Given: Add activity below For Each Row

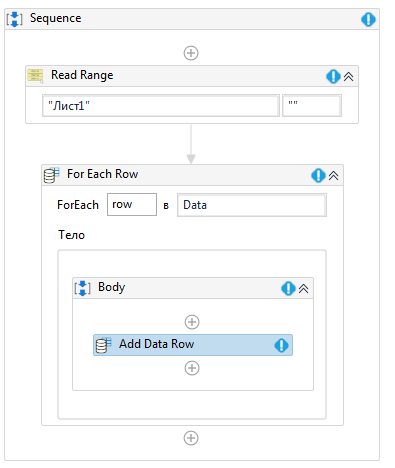Looking at the screenshot, I should click(x=191, y=438).
